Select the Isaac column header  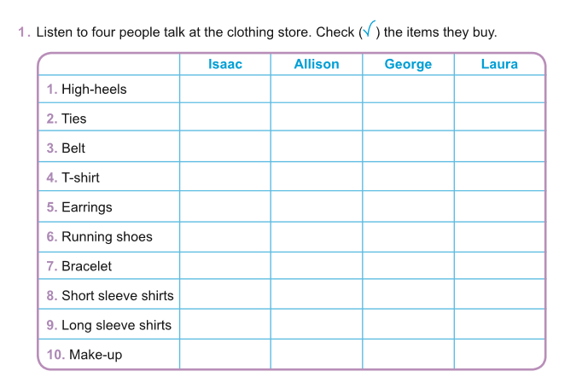[225, 64]
